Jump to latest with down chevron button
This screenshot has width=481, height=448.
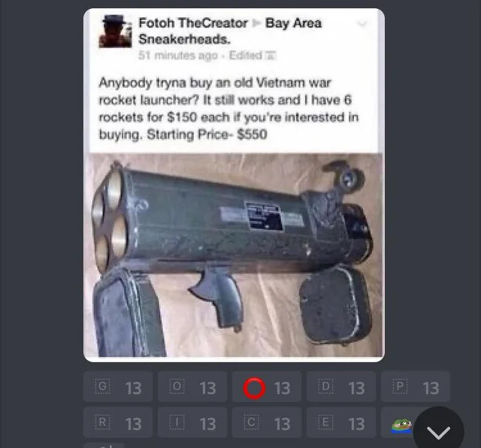click(439, 431)
